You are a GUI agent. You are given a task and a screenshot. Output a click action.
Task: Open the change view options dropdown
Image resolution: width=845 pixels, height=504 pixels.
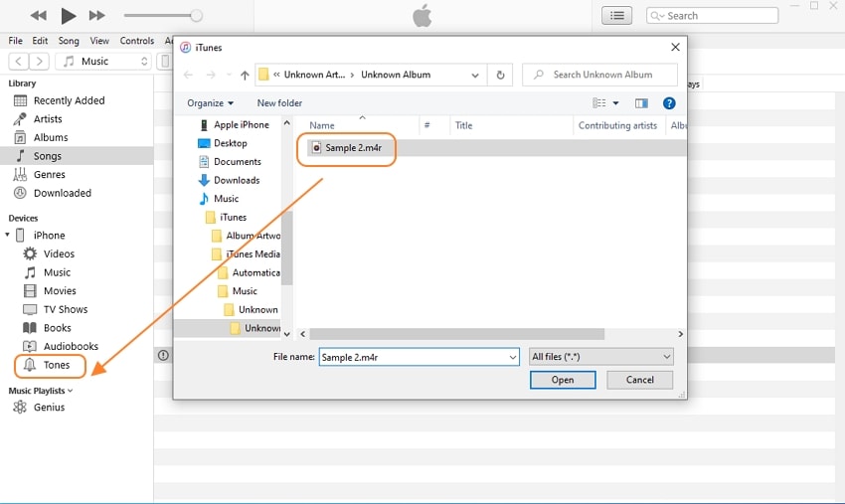(615, 103)
